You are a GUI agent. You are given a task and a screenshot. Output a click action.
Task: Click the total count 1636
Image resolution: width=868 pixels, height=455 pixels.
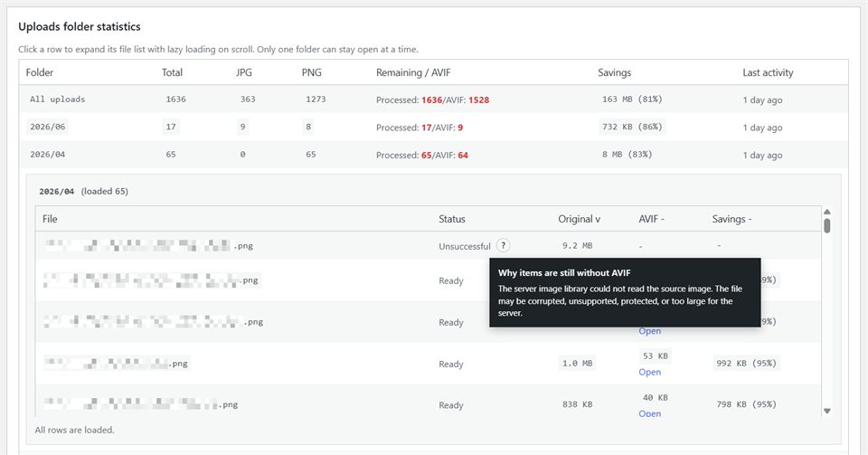coord(175,100)
